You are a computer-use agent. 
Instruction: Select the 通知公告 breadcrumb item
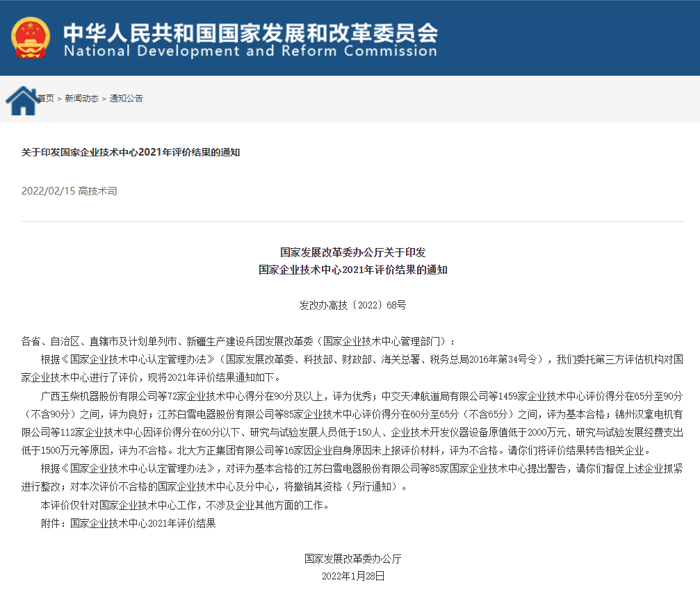[127, 99]
